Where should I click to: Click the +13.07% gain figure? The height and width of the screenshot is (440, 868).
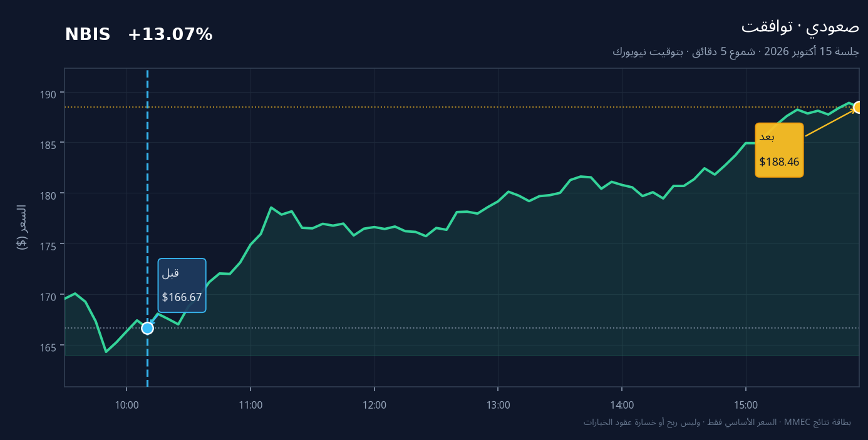pyautogui.click(x=170, y=35)
